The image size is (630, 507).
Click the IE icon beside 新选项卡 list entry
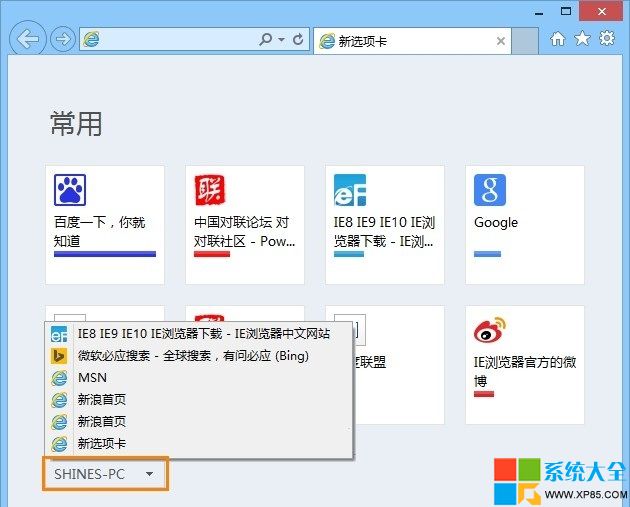coord(59,444)
